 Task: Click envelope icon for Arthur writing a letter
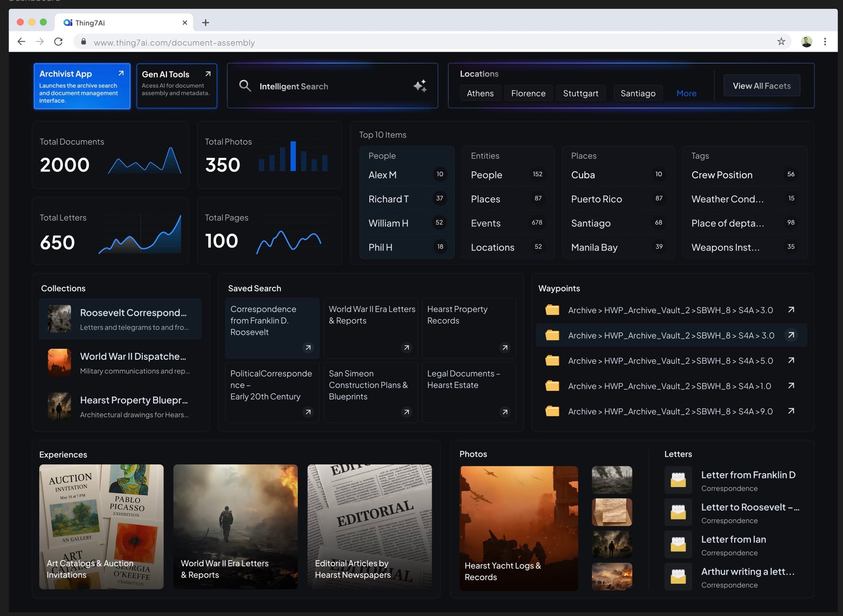tap(678, 576)
